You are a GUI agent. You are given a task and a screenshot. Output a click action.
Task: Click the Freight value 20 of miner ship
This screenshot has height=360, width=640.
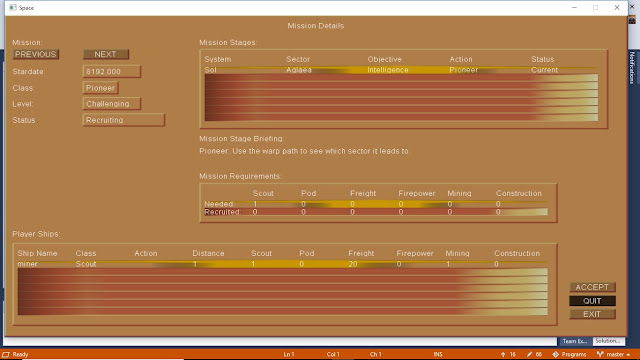click(x=353, y=264)
